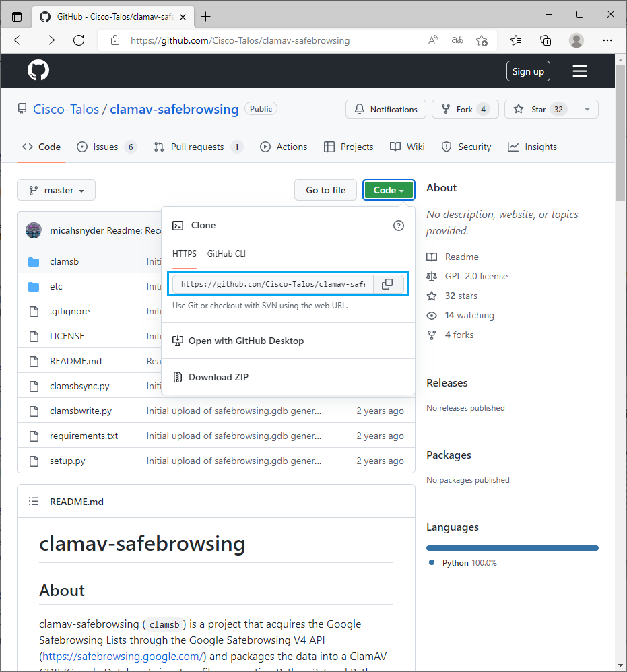
Task: Select Open with GitHub Desktop
Action: coord(288,341)
